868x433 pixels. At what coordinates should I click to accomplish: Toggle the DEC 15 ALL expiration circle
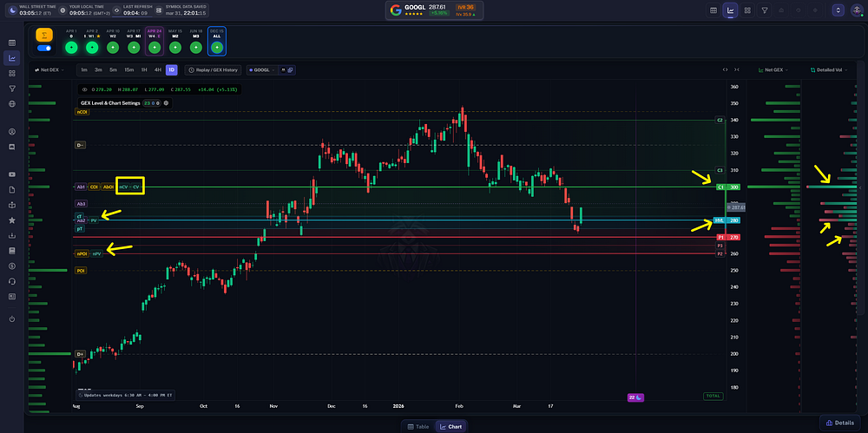pos(217,48)
